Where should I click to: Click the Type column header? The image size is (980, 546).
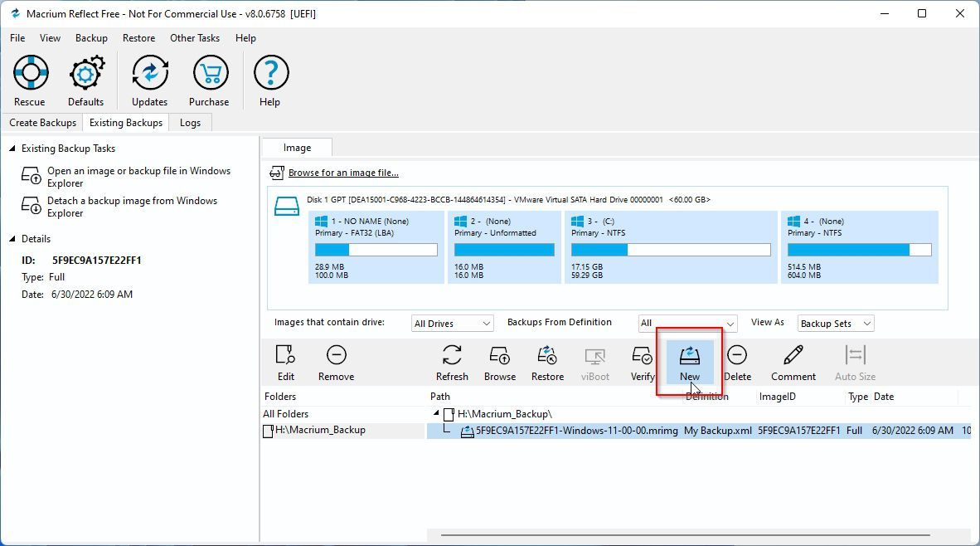pos(858,397)
